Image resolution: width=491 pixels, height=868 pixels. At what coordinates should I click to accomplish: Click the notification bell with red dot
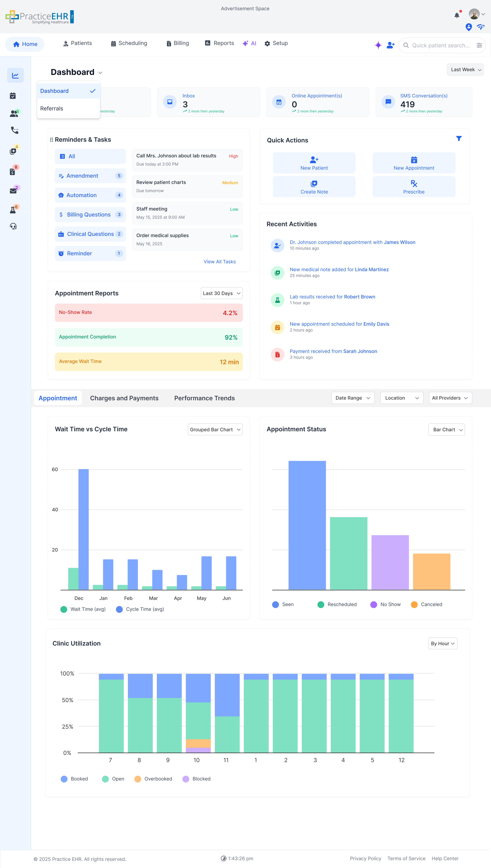457,15
